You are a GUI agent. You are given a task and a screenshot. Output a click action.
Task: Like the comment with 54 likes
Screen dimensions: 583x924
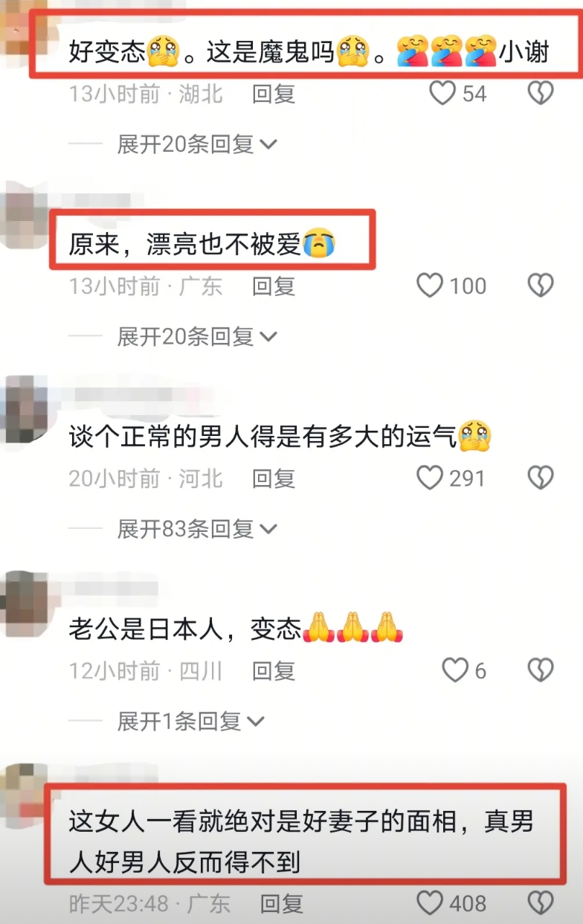443,93
